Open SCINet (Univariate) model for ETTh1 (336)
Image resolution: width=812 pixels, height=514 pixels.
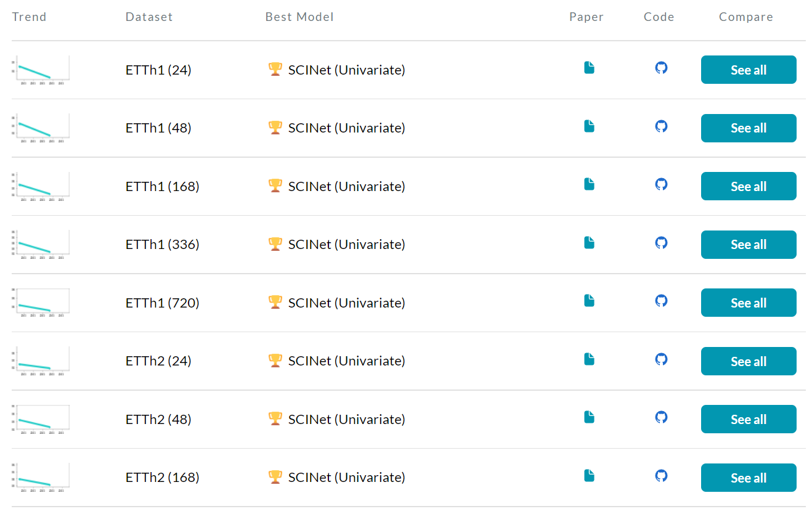347,245
